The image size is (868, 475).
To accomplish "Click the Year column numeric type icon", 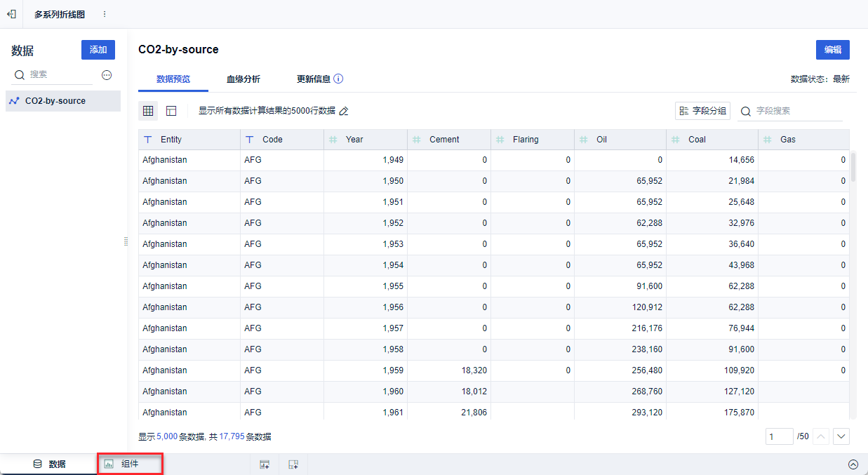I will (x=333, y=140).
